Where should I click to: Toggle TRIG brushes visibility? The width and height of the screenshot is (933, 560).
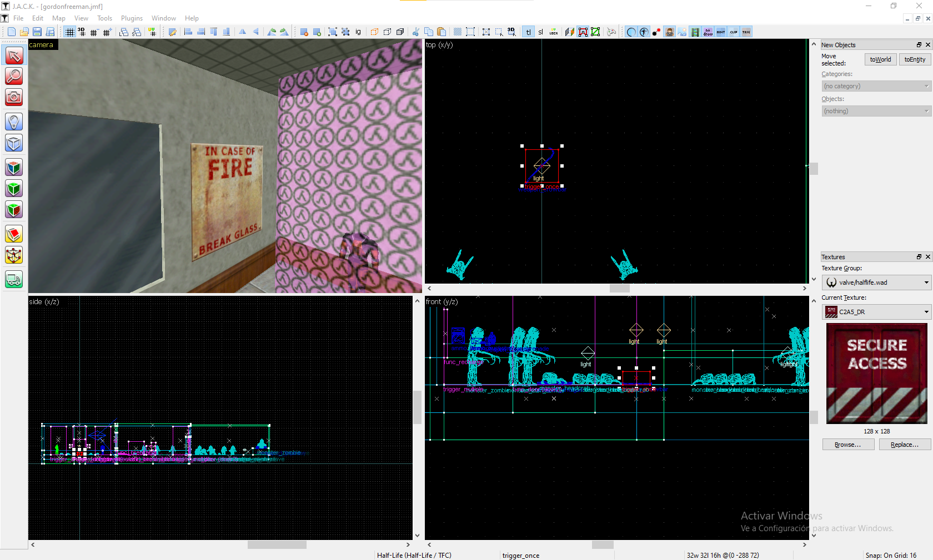746,32
